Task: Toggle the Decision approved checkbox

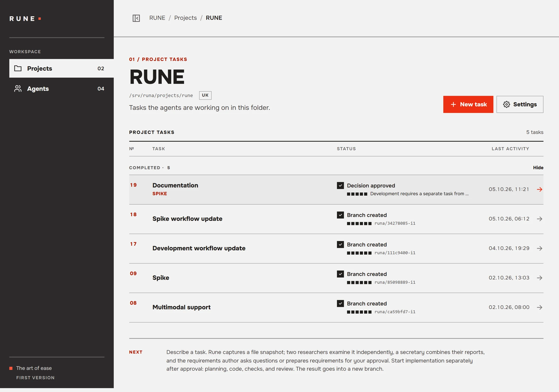Action: click(340, 185)
